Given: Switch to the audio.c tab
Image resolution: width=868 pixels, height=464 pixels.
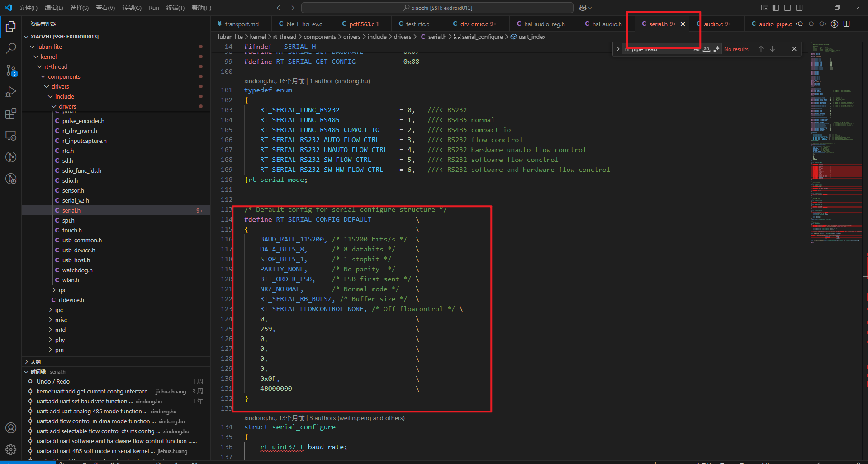Looking at the screenshot, I should coord(717,24).
